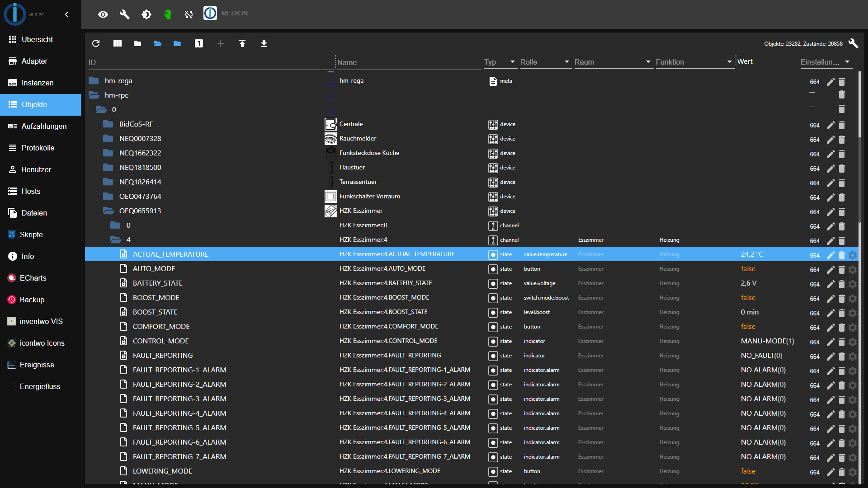
Task: Collapse the sidebar using the chevron arrow
Action: (66, 14)
